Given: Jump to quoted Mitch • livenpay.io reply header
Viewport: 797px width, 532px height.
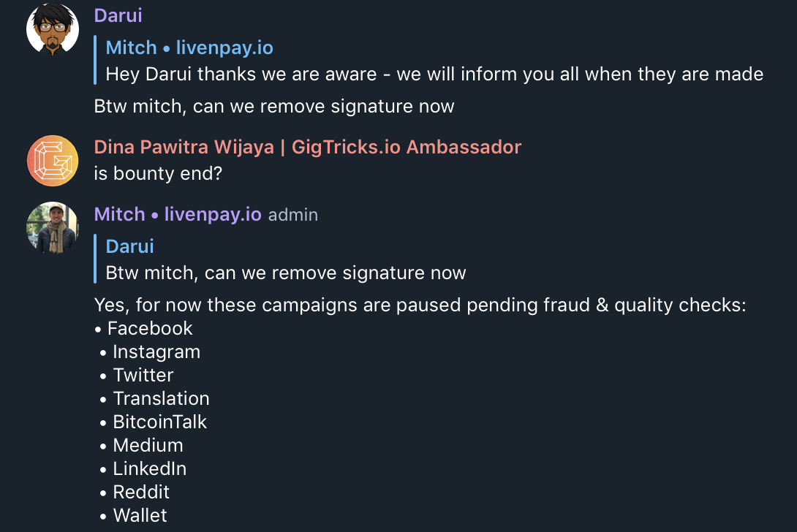Looking at the screenshot, I should [189, 47].
